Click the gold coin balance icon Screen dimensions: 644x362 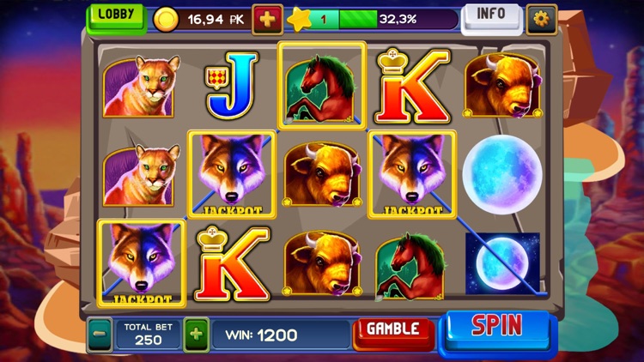point(166,19)
